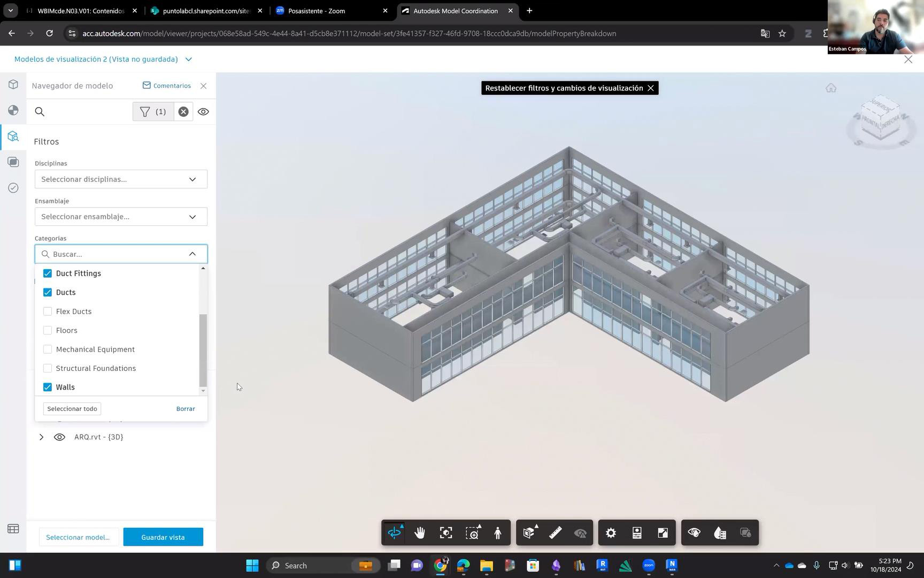This screenshot has width=924, height=578.
Task: Switch to the Posasistente - Zoom tab
Action: tap(332, 11)
